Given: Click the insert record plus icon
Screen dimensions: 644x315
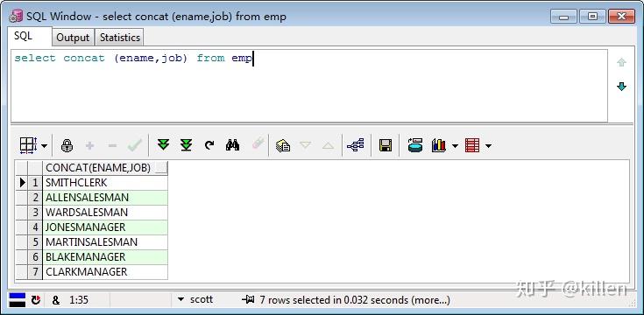Looking at the screenshot, I should pos(89,145).
